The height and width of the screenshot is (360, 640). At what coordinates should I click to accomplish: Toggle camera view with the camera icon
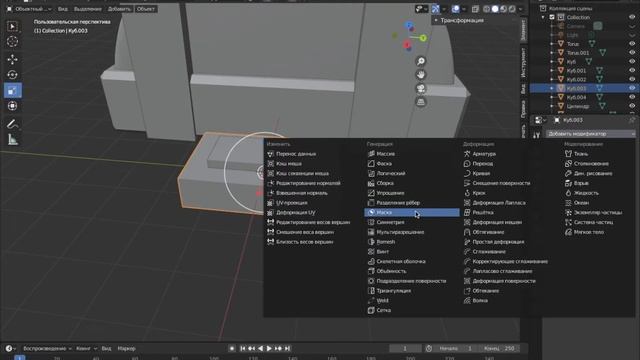pos(420,88)
